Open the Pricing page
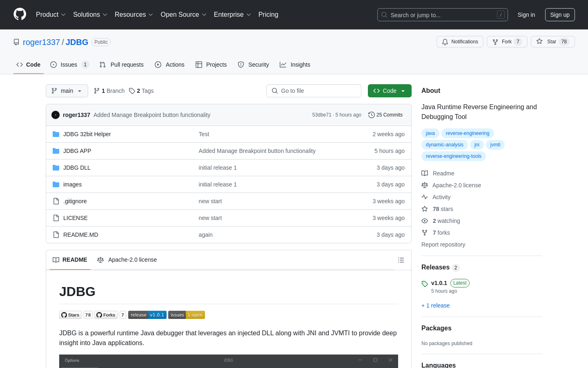This screenshot has width=588, height=368. [x=268, y=14]
